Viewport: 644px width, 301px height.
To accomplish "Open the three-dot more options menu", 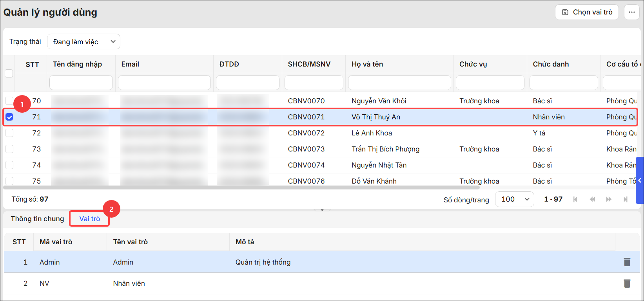I will pos(631,12).
